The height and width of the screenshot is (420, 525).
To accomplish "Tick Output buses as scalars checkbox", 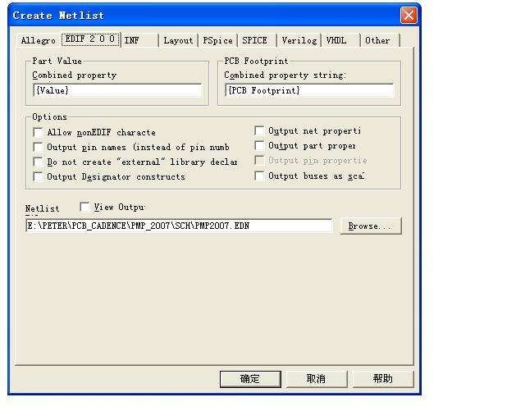I will 259,176.
